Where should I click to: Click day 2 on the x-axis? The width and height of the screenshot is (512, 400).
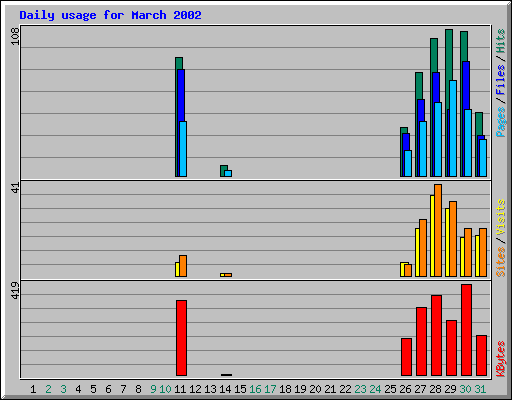(x=48, y=389)
